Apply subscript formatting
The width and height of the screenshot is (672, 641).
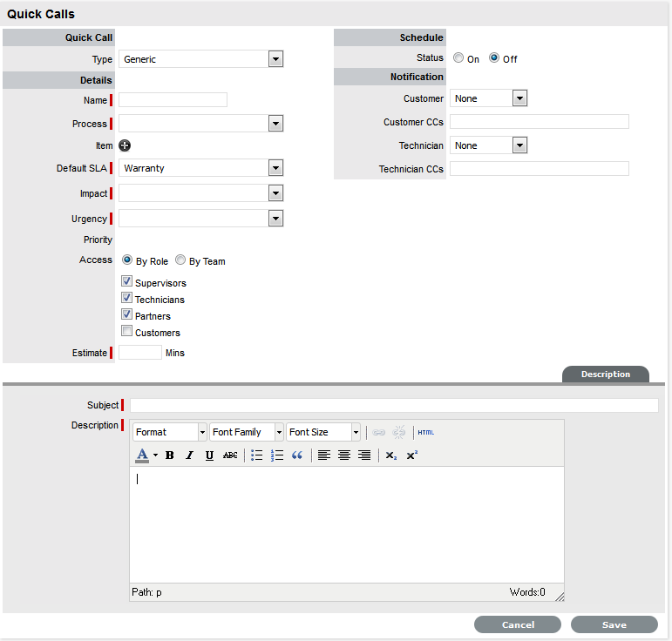pos(390,455)
